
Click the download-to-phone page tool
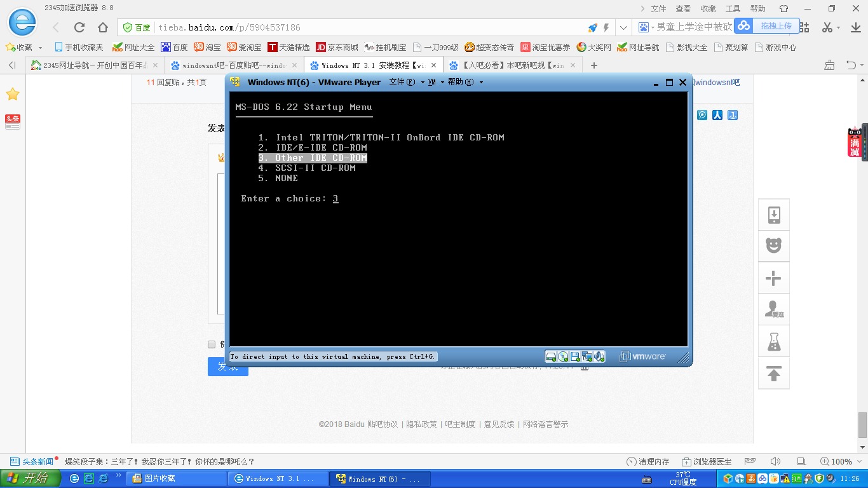coord(774,215)
